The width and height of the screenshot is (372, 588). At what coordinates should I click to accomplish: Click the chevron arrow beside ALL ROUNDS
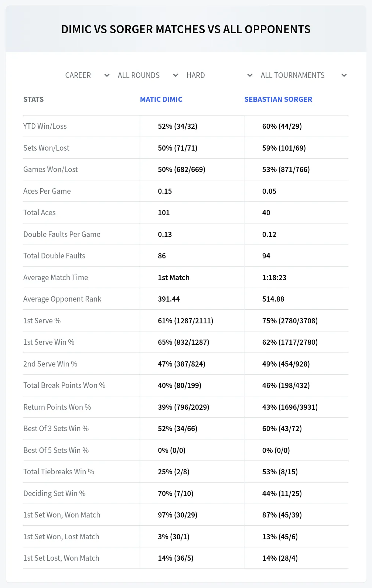pyautogui.click(x=175, y=75)
